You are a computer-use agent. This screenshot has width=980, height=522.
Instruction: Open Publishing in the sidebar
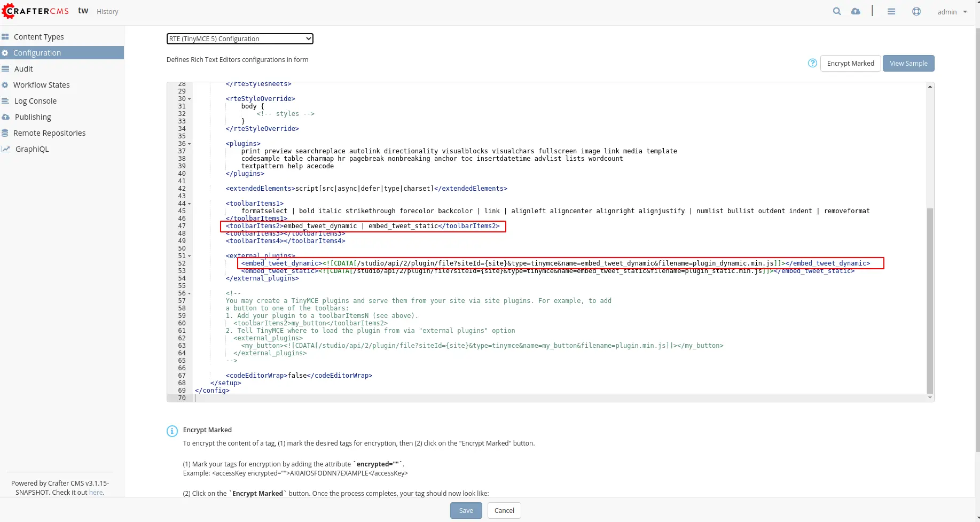click(33, 117)
